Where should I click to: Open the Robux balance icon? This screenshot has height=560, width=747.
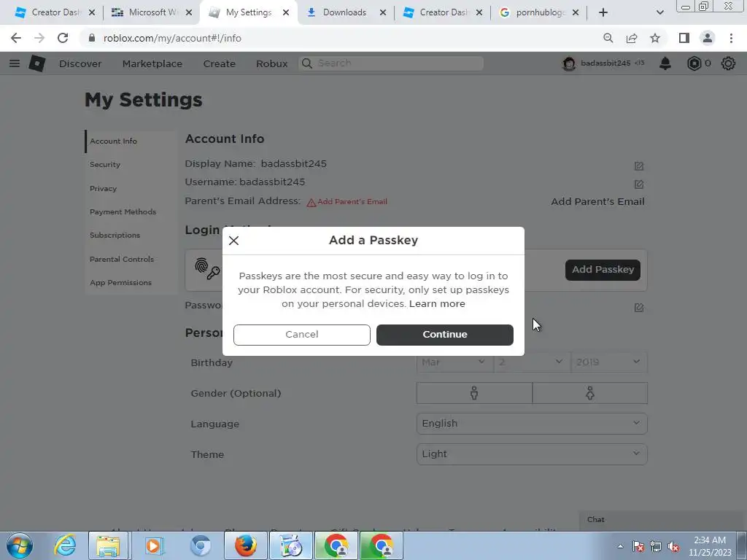pyautogui.click(x=694, y=63)
